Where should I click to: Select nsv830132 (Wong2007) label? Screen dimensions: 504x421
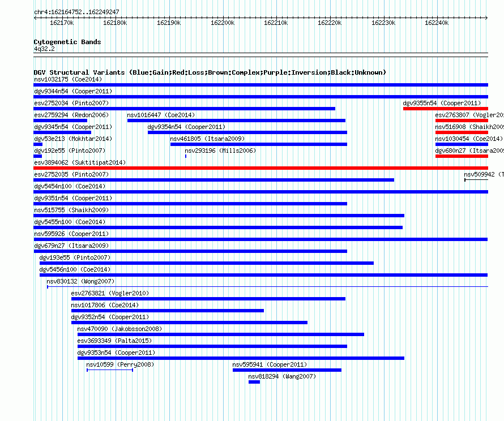(80, 281)
